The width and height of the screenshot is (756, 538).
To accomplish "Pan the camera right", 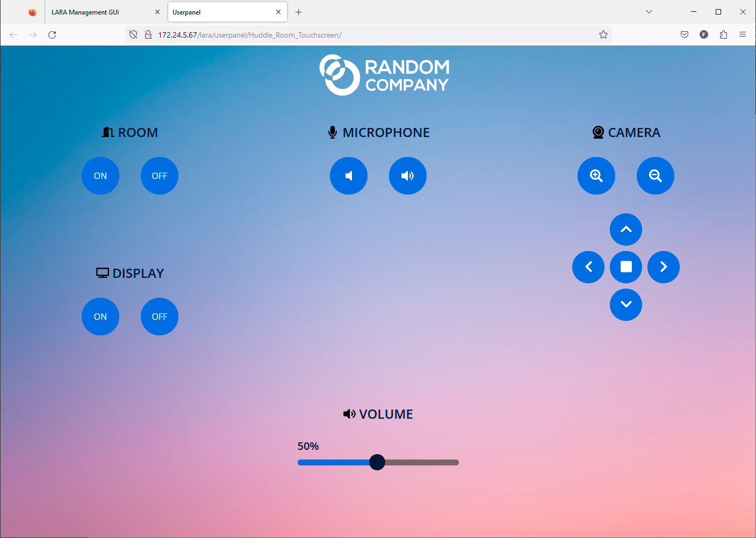I will pos(664,267).
